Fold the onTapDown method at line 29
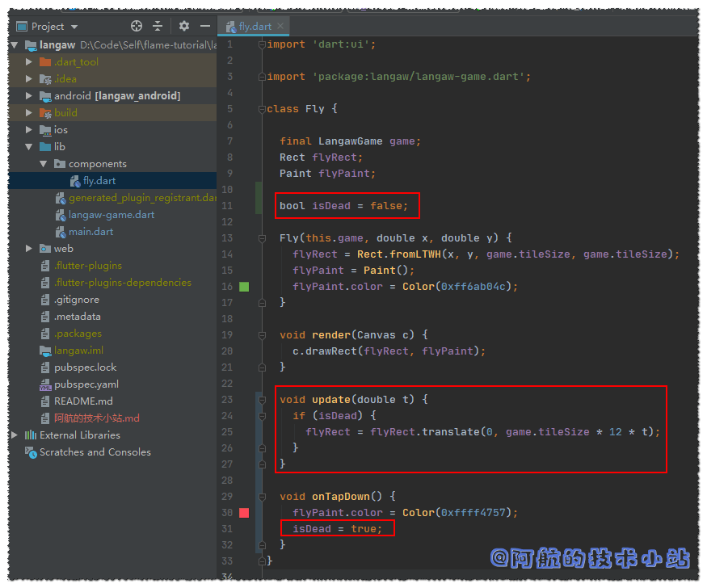 [x=261, y=497]
